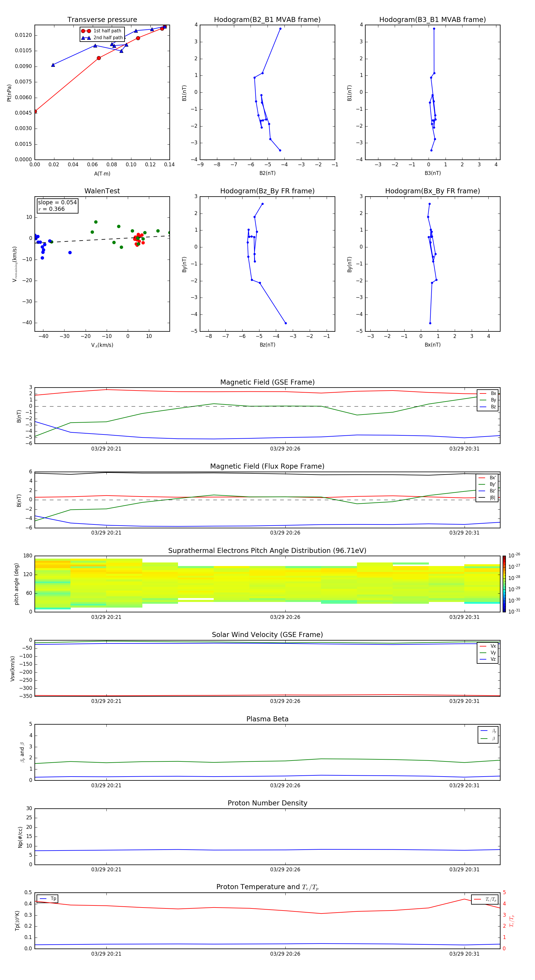
Task: Click the 'Transverse pressure' plot title
Action: coord(102,20)
